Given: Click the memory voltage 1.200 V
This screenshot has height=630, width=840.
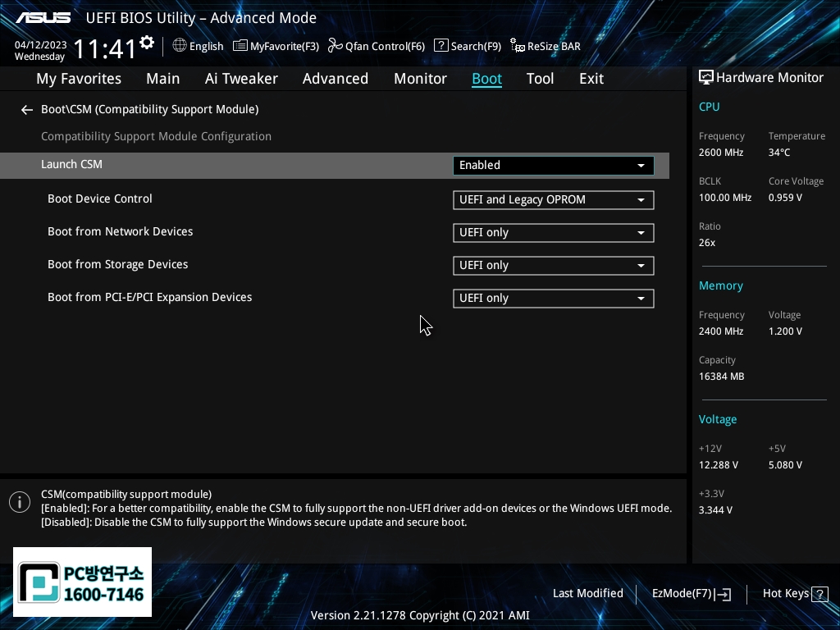Looking at the screenshot, I should tap(785, 331).
